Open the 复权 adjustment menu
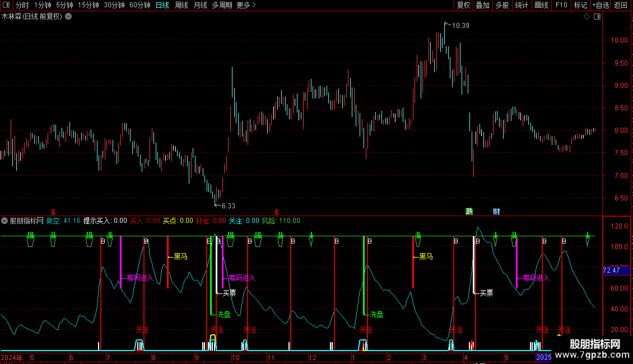Screen dimensions: 633x364 [x=463, y=5]
